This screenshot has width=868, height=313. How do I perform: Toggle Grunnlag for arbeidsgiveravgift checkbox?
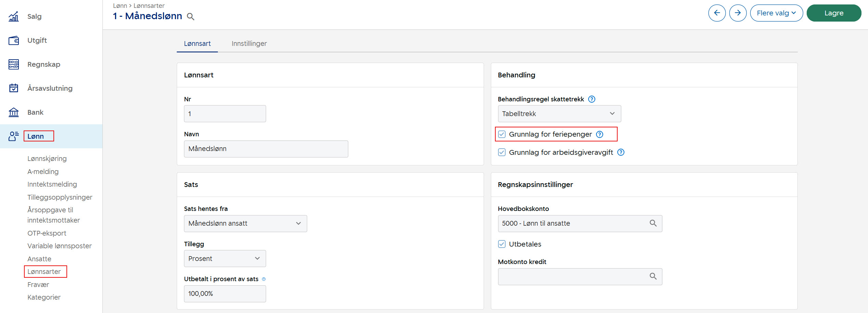click(x=502, y=152)
